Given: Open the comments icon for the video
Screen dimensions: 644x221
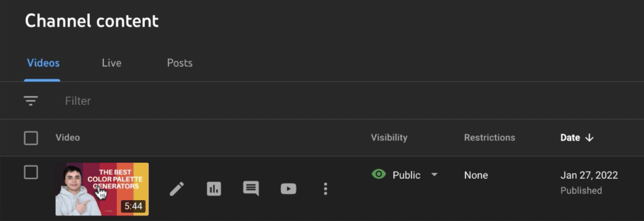Looking at the screenshot, I should pyautogui.click(x=251, y=188).
